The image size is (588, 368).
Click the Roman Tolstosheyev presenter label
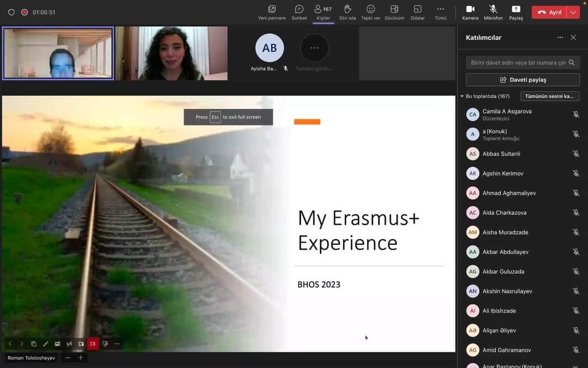tap(31, 358)
